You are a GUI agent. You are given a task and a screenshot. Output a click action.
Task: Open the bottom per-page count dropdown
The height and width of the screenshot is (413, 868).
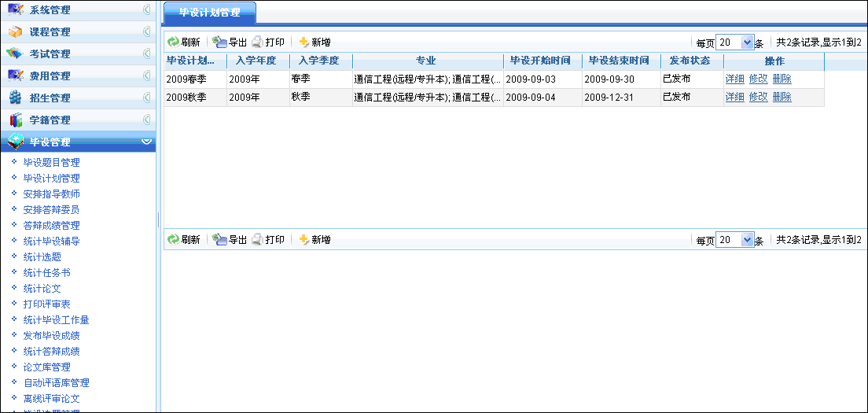[747, 240]
